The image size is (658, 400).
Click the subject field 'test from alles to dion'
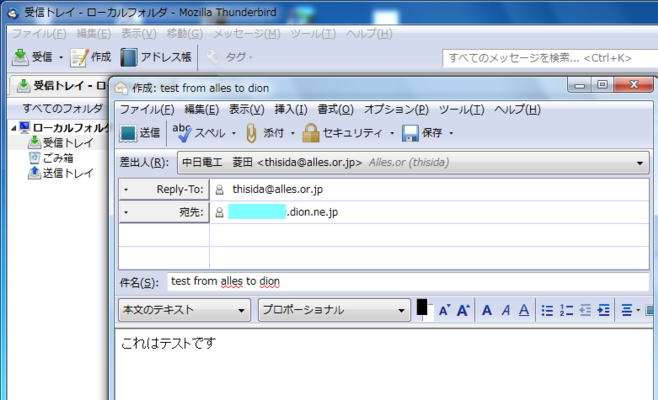pyautogui.click(x=408, y=281)
